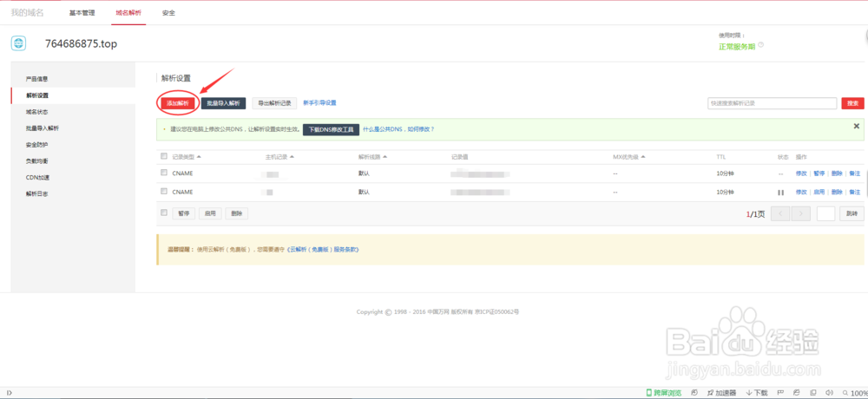Image resolution: width=868 pixels, height=399 pixels.
Task: Tick the bottom select-all checkbox beside 暂停
Action: point(163,213)
